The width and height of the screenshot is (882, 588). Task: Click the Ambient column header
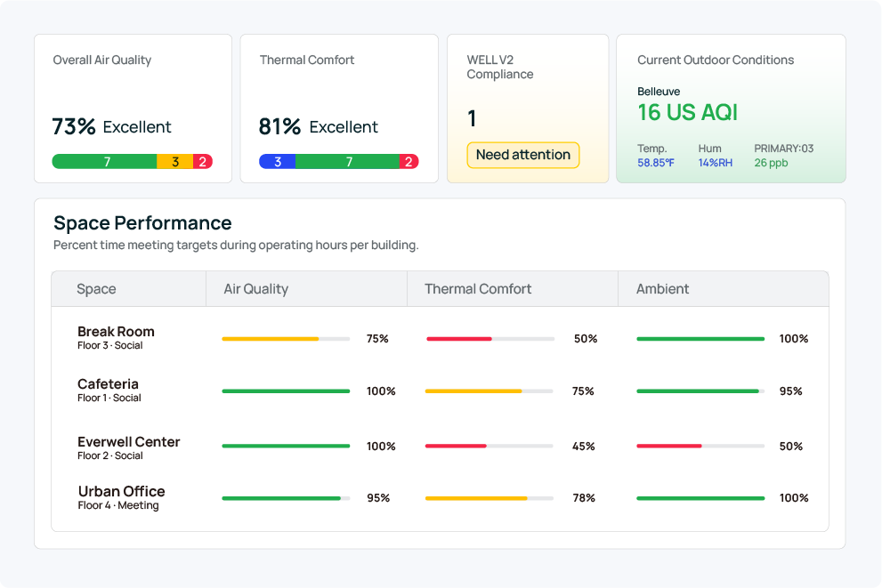662,289
